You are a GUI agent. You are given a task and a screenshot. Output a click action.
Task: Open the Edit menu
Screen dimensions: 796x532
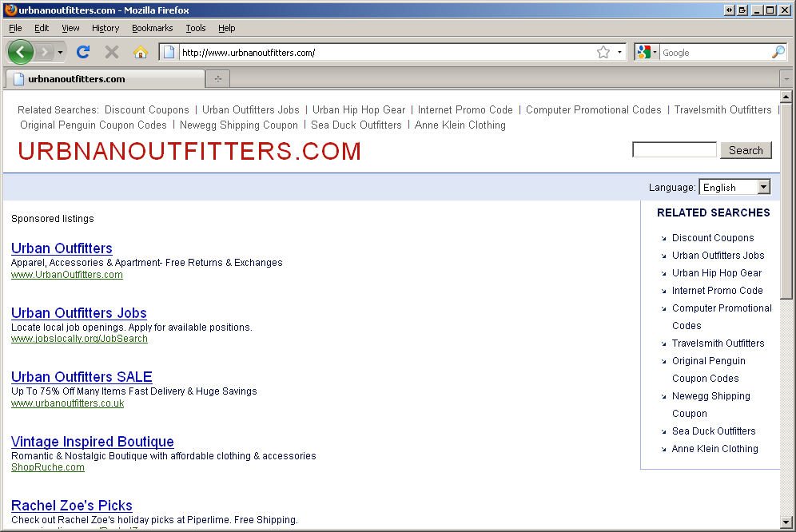point(42,28)
